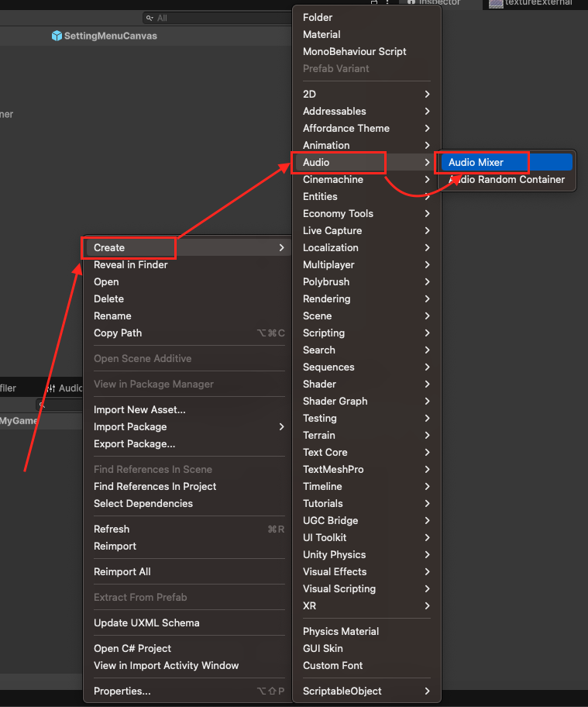Viewport: 588px width, 707px height.
Task: Expand the Polybrush submenu
Action: (x=366, y=282)
